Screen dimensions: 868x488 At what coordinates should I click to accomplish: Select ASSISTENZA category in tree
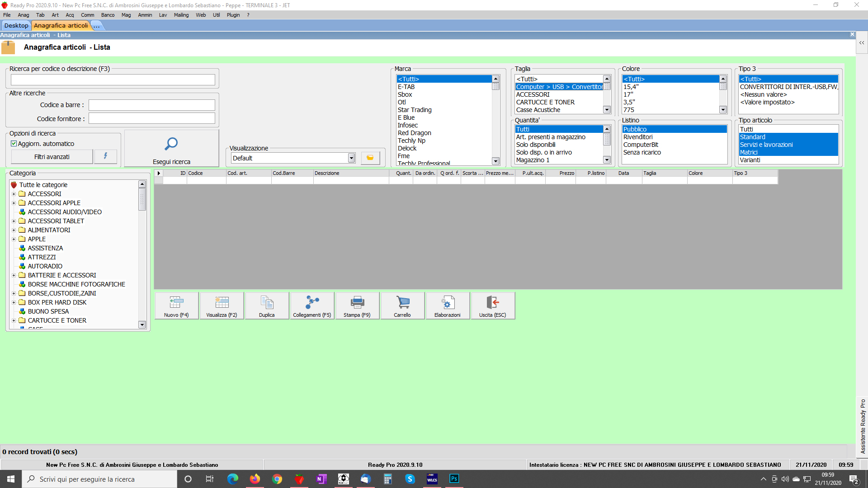[x=45, y=248]
